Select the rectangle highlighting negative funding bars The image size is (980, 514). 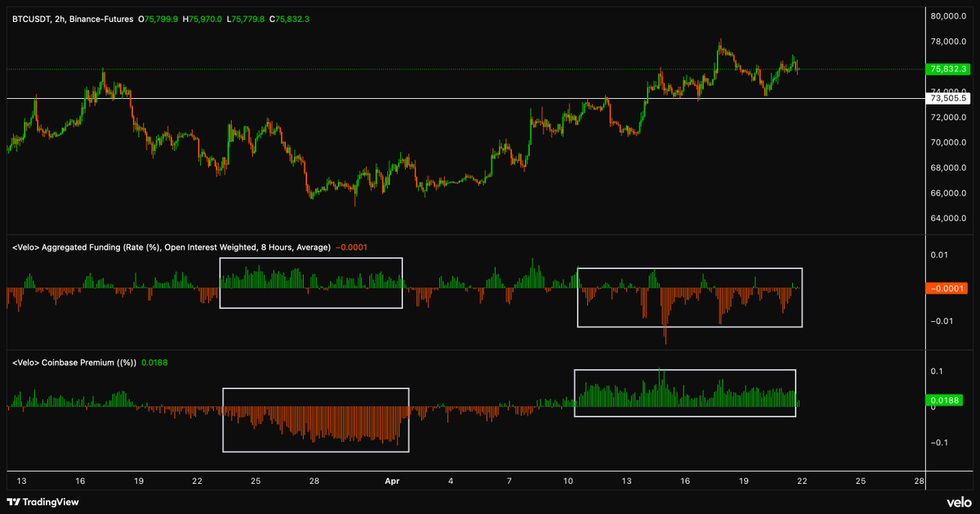(690, 297)
